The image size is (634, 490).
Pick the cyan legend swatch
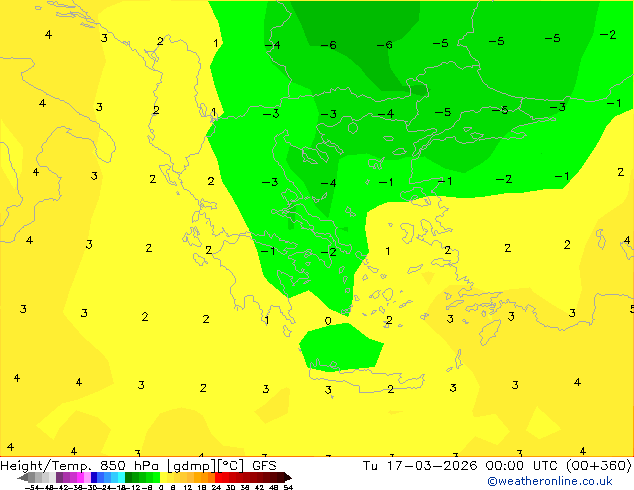pos(122,478)
